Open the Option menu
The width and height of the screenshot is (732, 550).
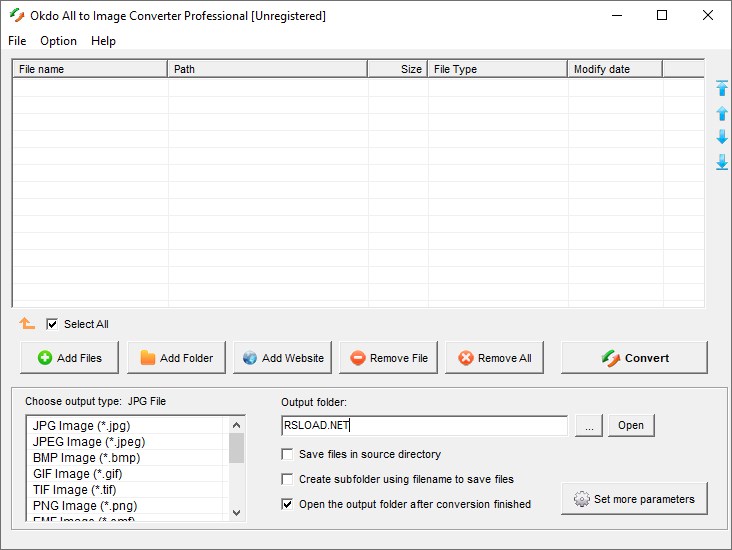tap(58, 41)
